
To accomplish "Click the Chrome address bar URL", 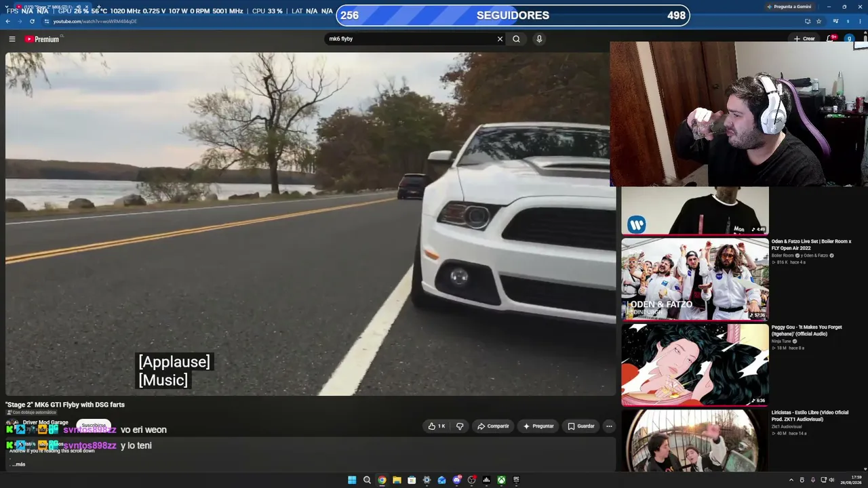I will 95,21.
